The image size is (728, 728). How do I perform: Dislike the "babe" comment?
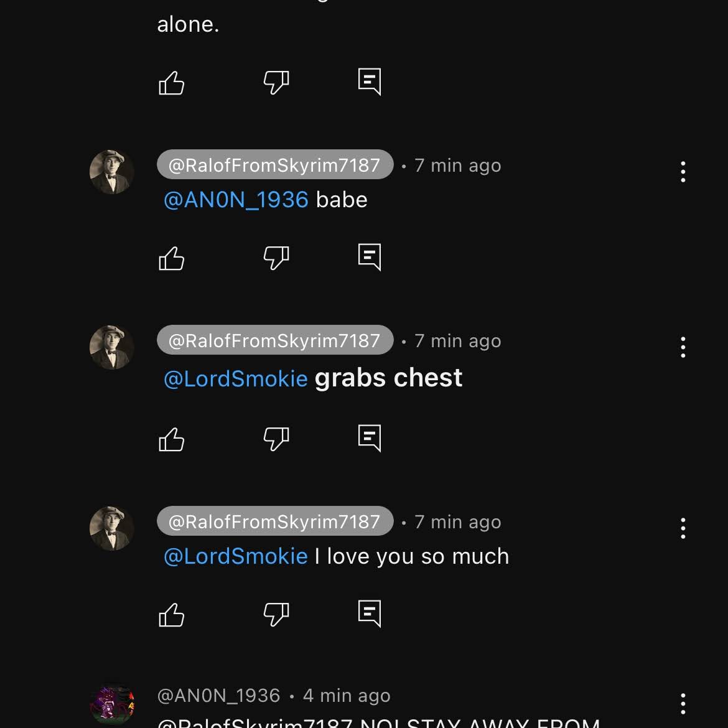click(276, 258)
